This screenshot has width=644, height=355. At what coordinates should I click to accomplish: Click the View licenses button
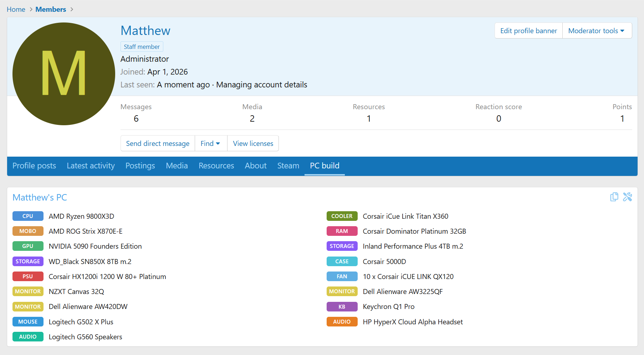point(253,143)
